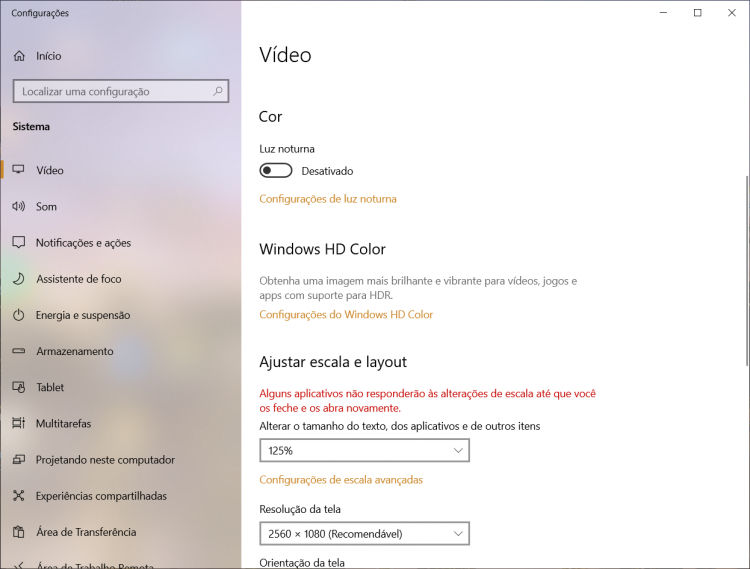The width and height of the screenshot is (750, 569).
Task: Go to Início home page
Action: click(x=121, y=56)
